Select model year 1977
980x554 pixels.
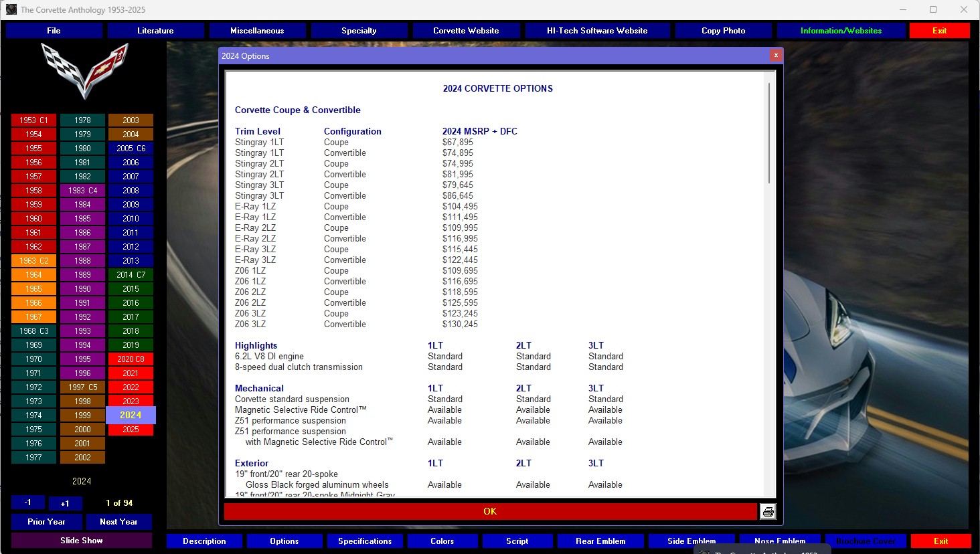tap(33, 458)
